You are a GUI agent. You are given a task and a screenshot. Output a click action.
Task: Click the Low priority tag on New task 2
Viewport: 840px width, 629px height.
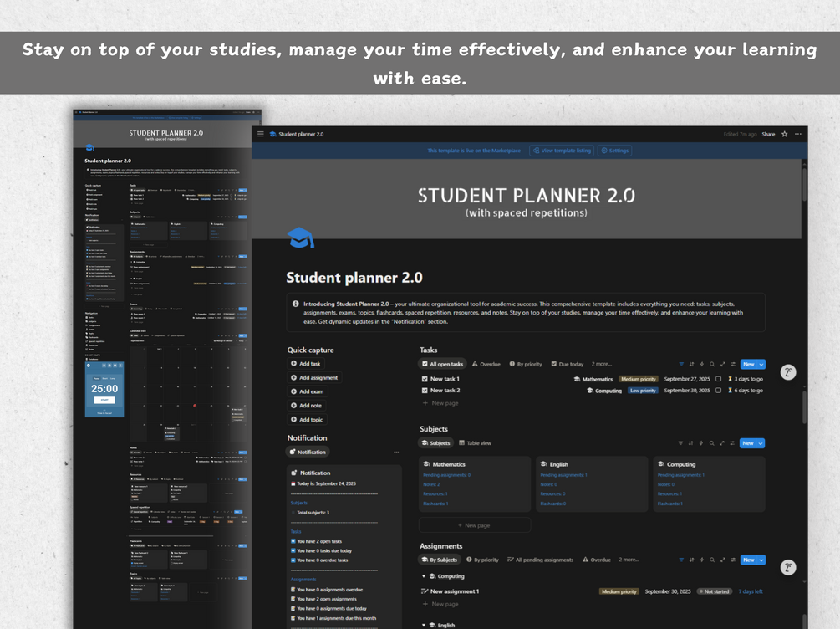point(642,391)
